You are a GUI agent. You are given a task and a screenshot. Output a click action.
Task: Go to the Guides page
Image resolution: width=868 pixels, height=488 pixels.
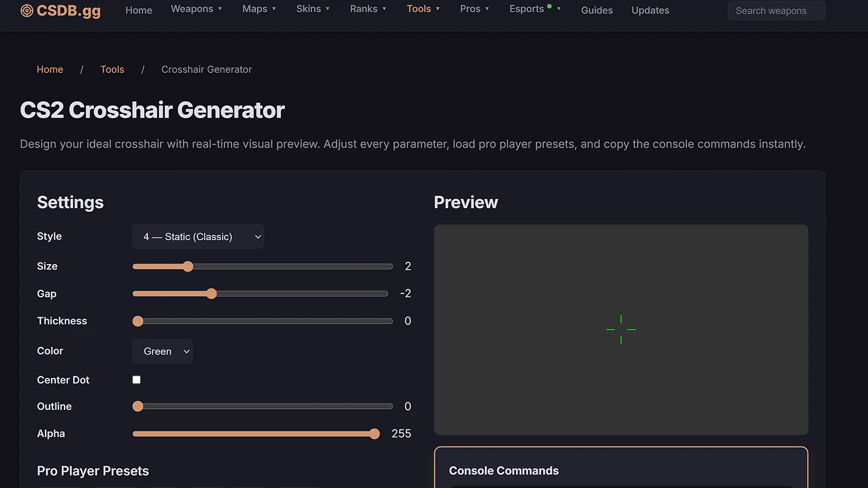597,10
